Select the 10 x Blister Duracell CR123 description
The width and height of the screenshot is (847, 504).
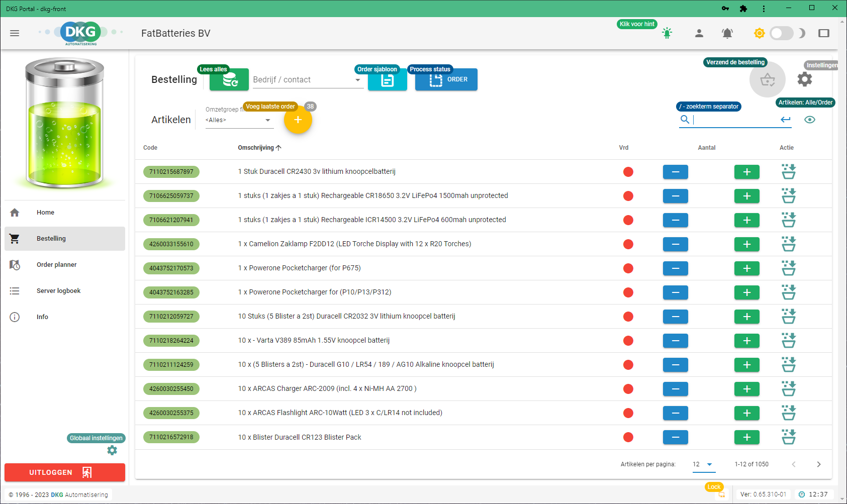[x=300, y=437]
